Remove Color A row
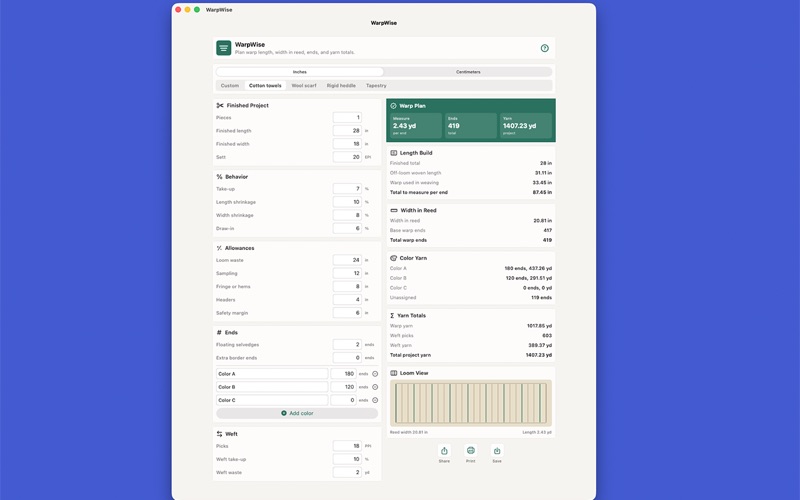Screen dimensions: 800x500 coord(375,374)
